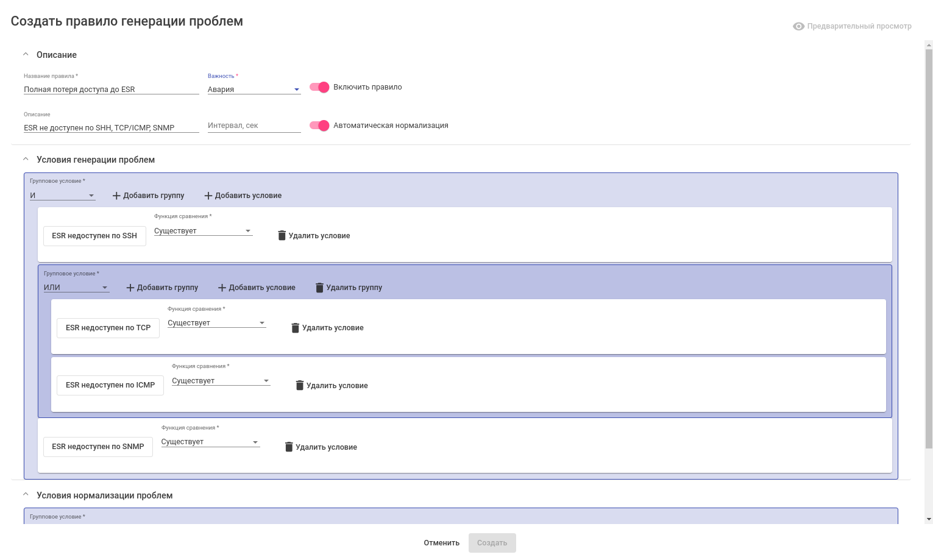The height and width of the screenshot is (560, 933).
Task: Click the Отменить button
Action: [441, 543]
